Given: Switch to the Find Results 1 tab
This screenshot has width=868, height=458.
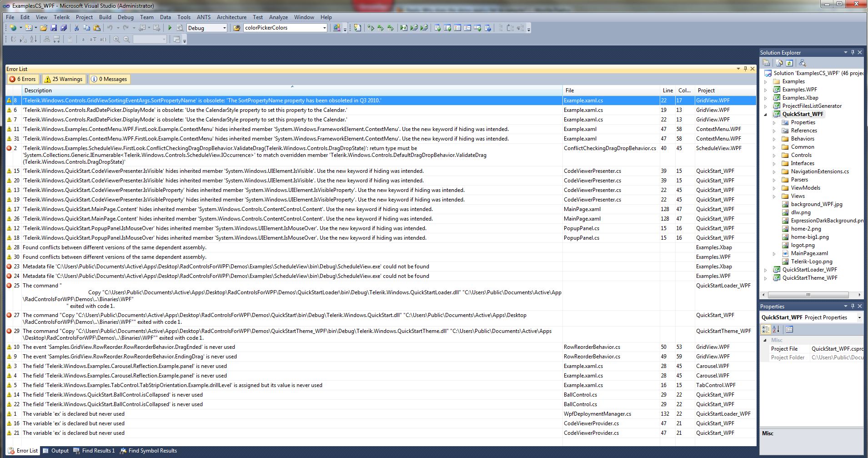Looking at the screenshot, I should click(x=94, y=451).
